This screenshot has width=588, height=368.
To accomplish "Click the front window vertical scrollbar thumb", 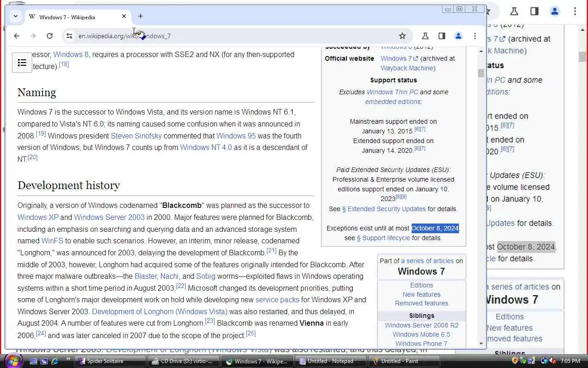I will click(481, 73).
